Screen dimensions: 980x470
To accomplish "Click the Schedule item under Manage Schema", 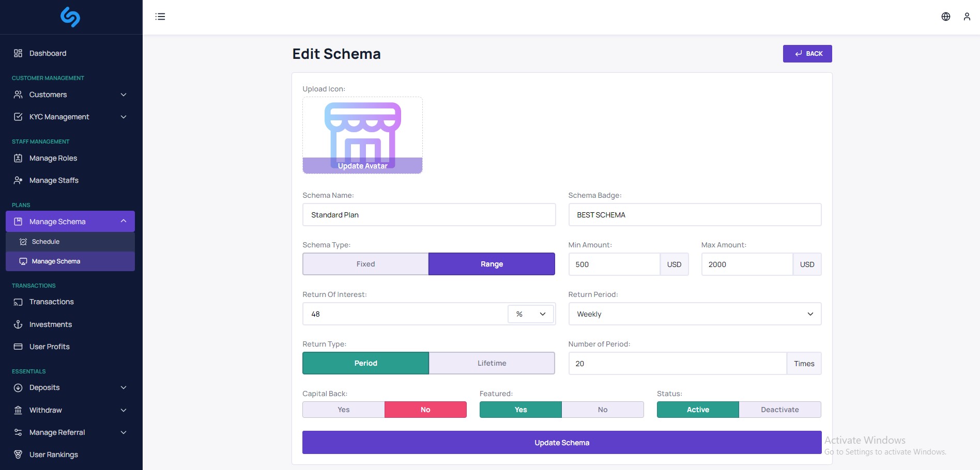I will (x=47, y=241).
